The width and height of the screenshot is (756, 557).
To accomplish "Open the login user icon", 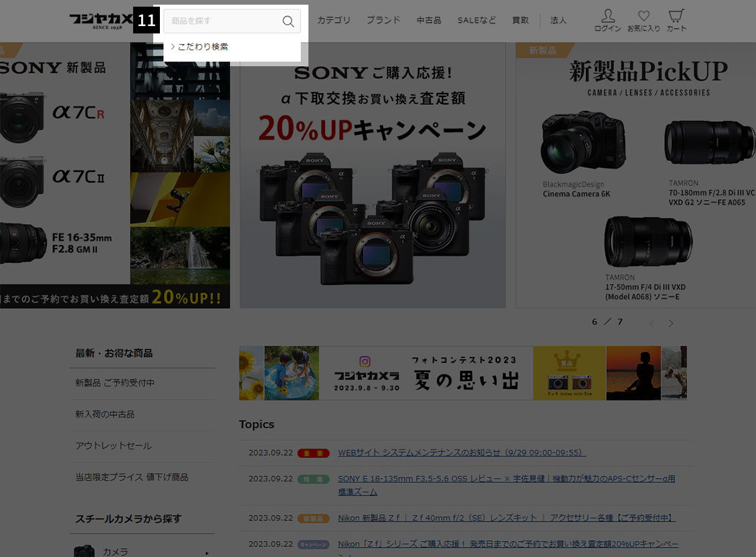I will pyautogui.click(x=607, y=21).
